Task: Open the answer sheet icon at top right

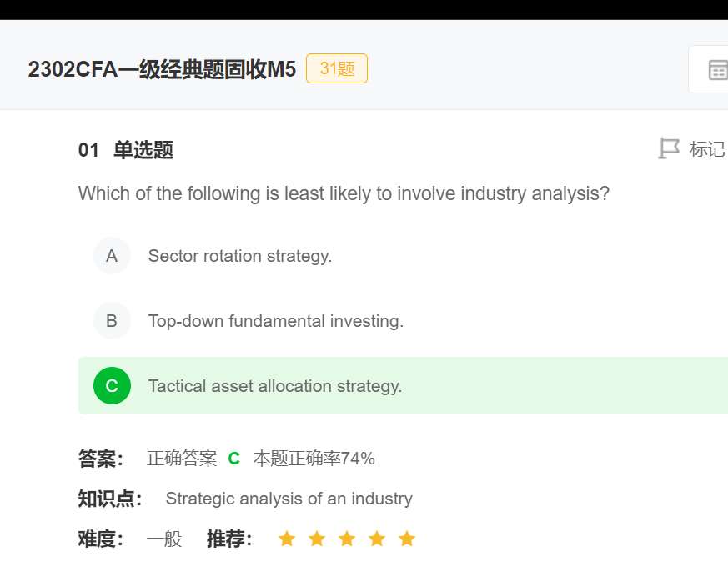Action: [716, 70]
